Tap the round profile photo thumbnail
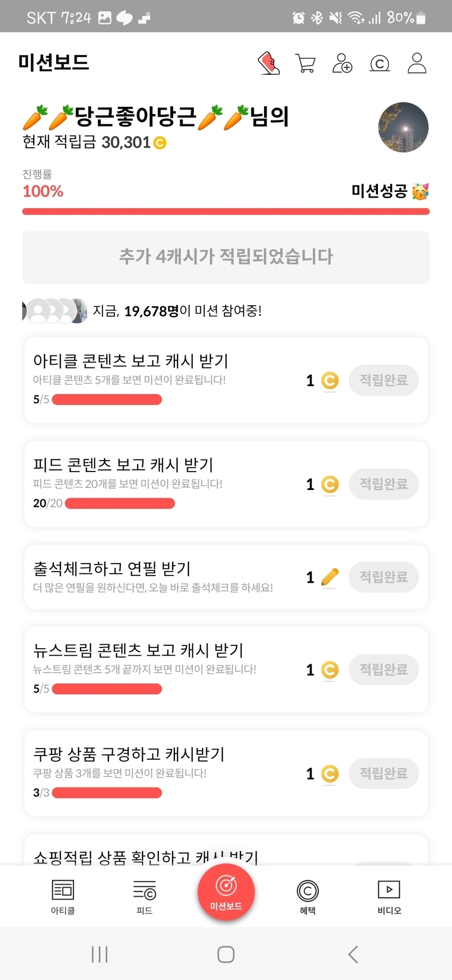The height and width of the screenshot is (980, 452). point(404,128)
